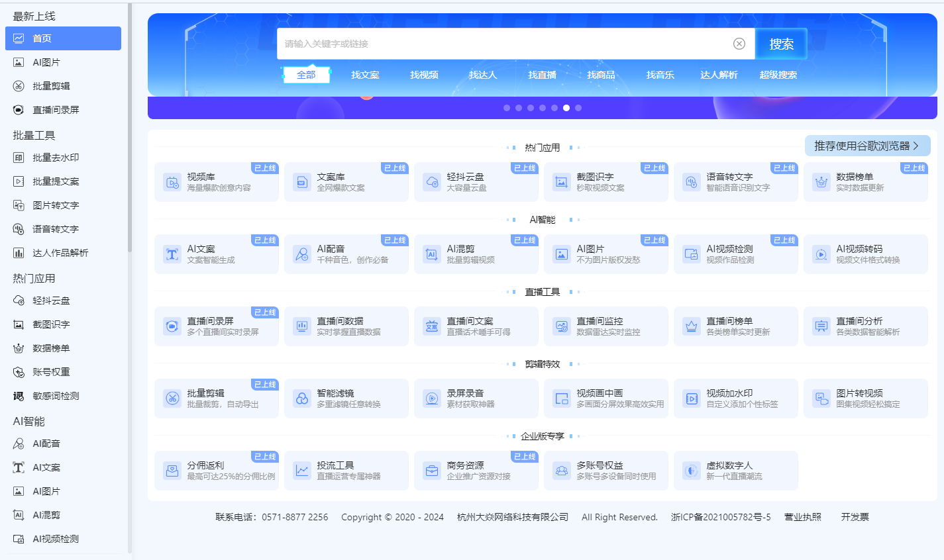Launch the 数据榜单 app
The height and width of the screenshot is (560, 944).
[866, 181]
